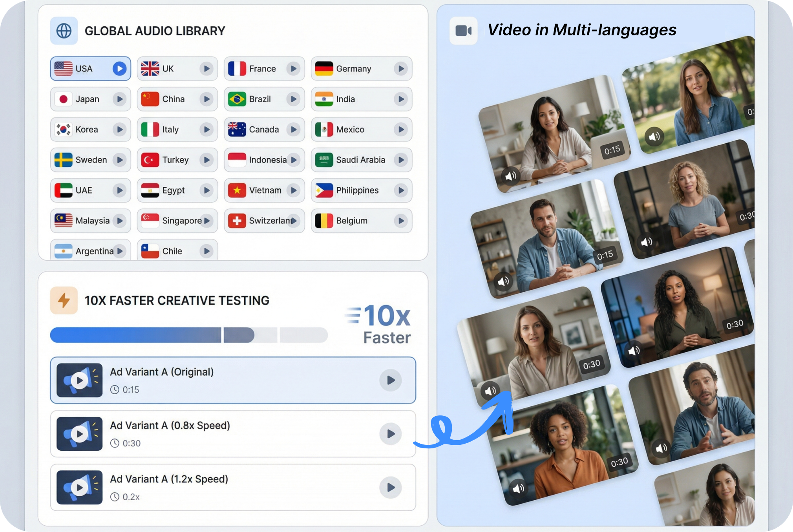This screenshot has height=532, width=793.
Task: Click megaphone thumbnail for Ad Variant A (Original)
Action: click(x=79, y=380)
